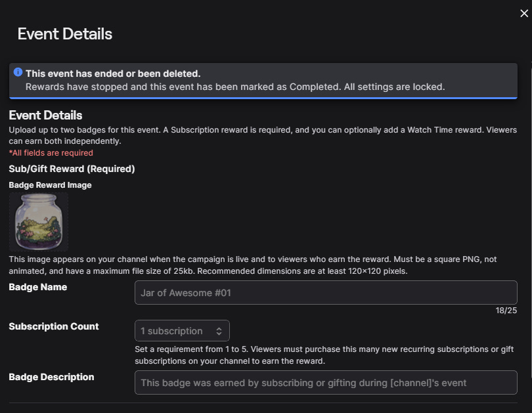Click the 'Upload up to two badges' description
Image resolution: width=532 pixels, height=413 pixels.
[263, 136]
